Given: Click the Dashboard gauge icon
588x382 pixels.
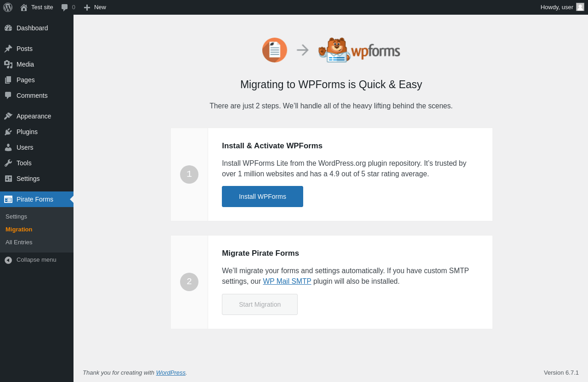Looking at the screenshot, I should (x=8, y=28).
